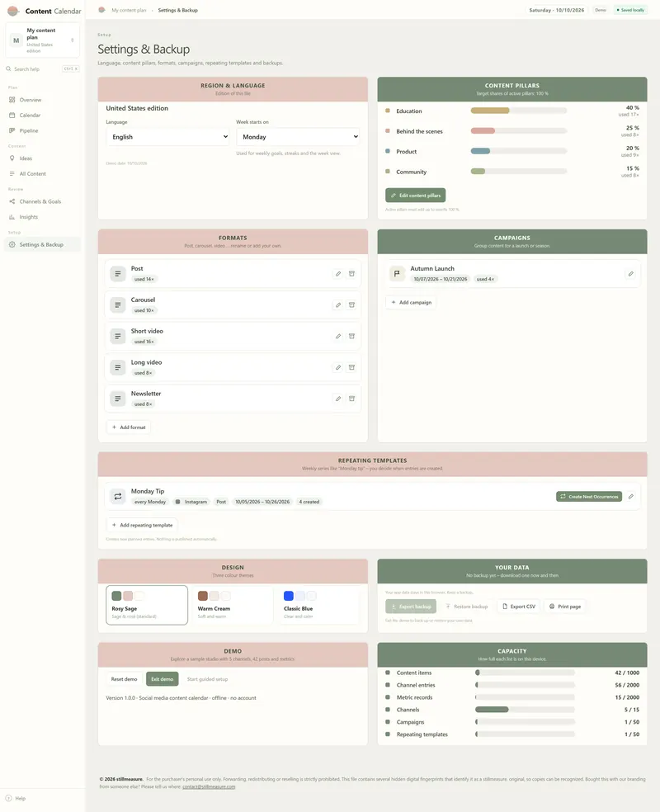660x812 pixels.
Task: Click Add campaign button
Action: [411, 302]
